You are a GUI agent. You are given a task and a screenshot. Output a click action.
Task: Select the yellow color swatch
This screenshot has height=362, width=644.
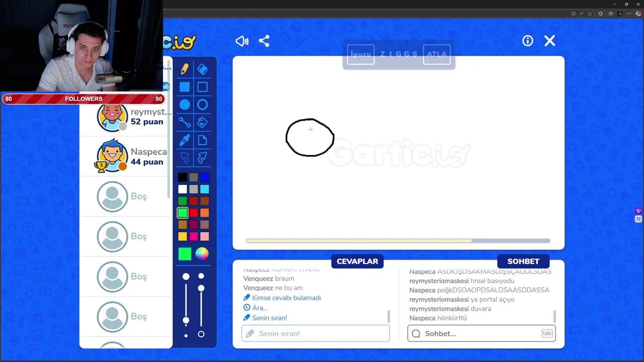tap(183, 236)
